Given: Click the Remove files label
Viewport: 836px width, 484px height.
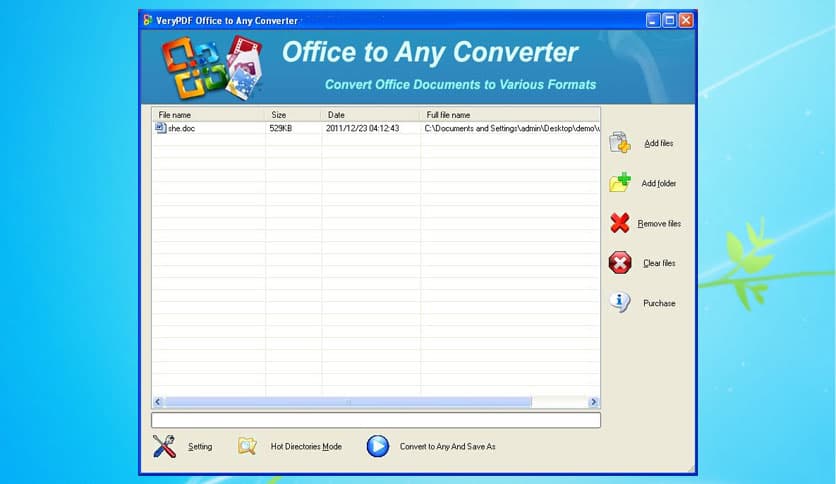Looking at the screenshot, I should coord(659,223).
